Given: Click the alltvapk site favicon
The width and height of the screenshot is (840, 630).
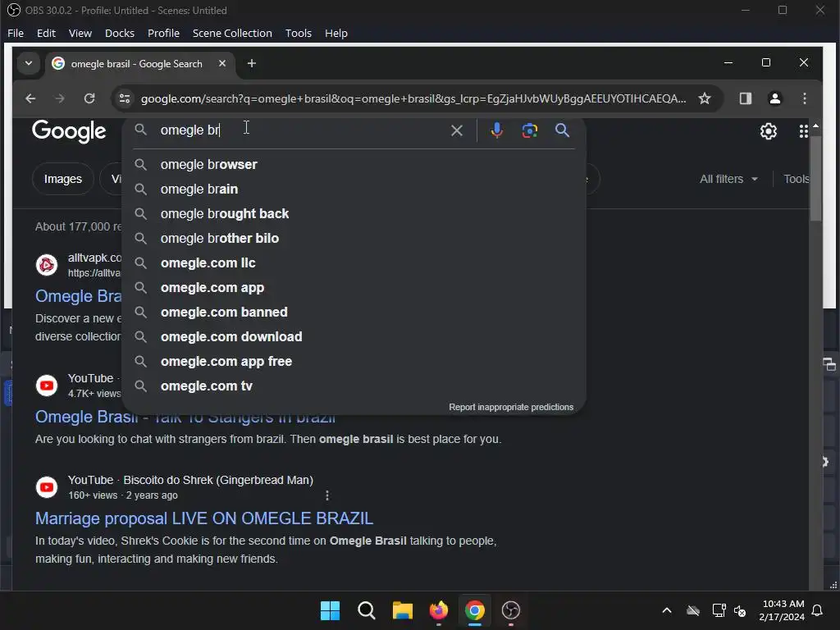Looking at the screenshot, I should tap(47, 265).
